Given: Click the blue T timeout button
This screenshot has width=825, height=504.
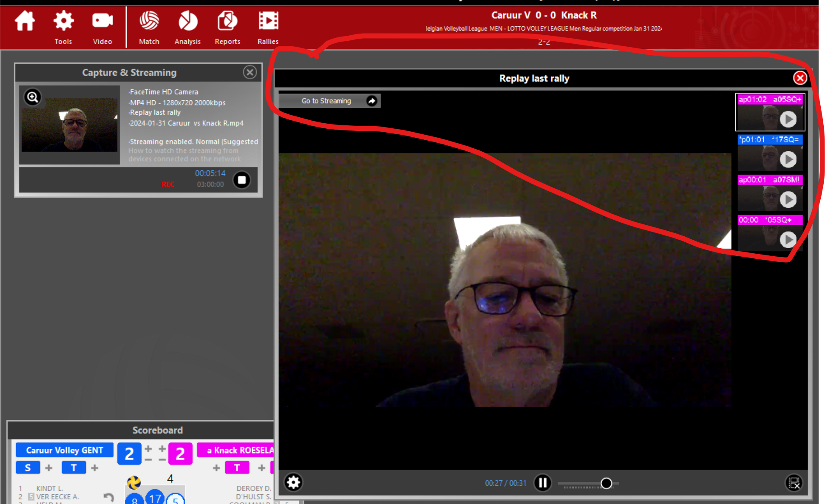Looking at the screenshot, I should tap(74, 468).
